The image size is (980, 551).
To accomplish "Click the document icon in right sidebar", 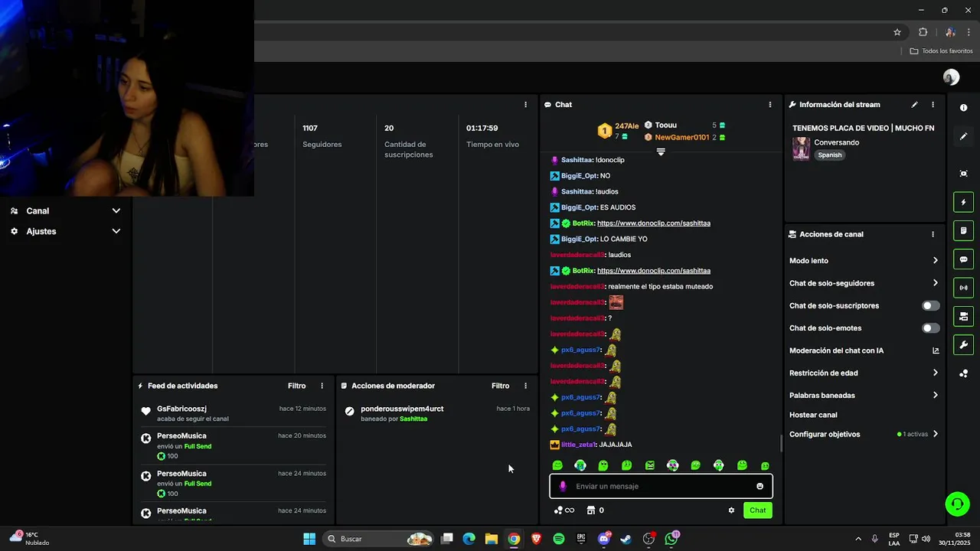I will [963, 230].
